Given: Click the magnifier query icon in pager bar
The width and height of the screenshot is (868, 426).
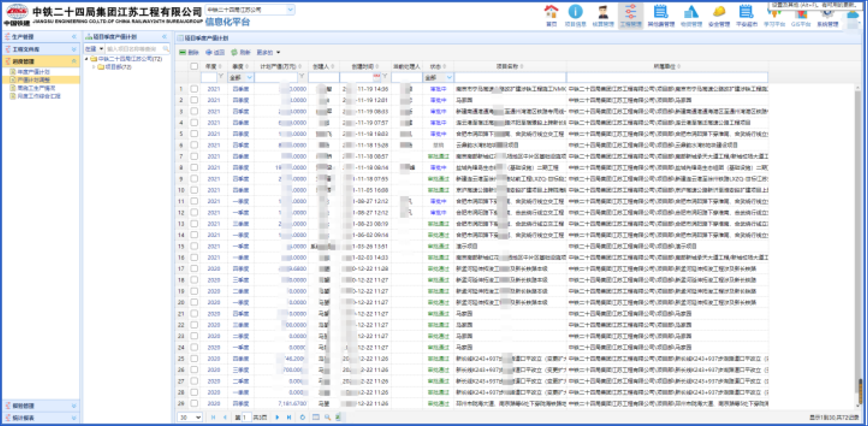Looking at the screenshot, I should pos(327,417).
